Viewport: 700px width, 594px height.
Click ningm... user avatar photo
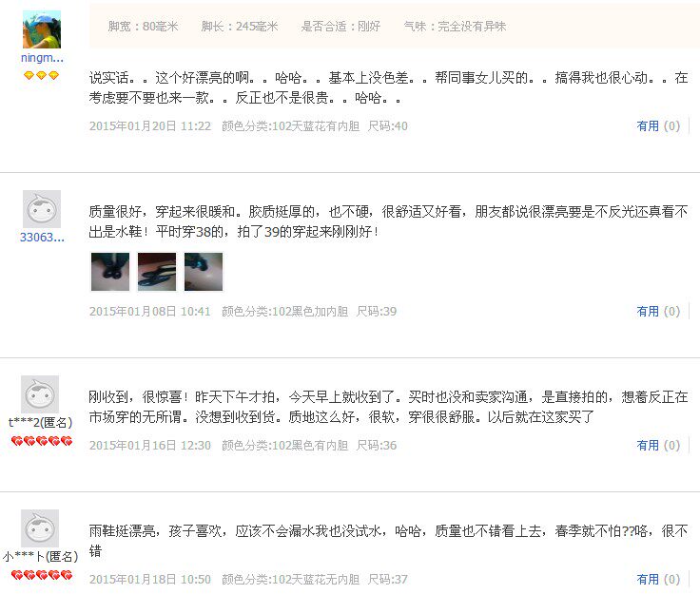click(42, 29)
